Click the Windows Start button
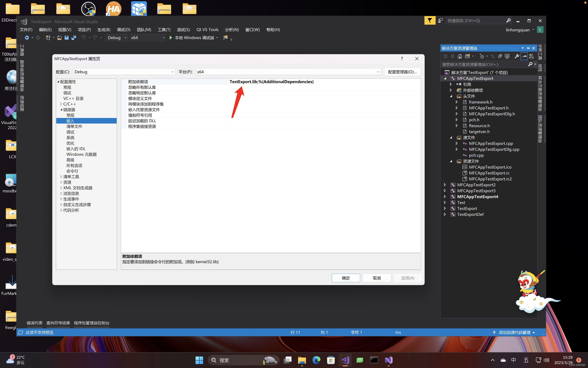588x368 pixels. (199, 360)
